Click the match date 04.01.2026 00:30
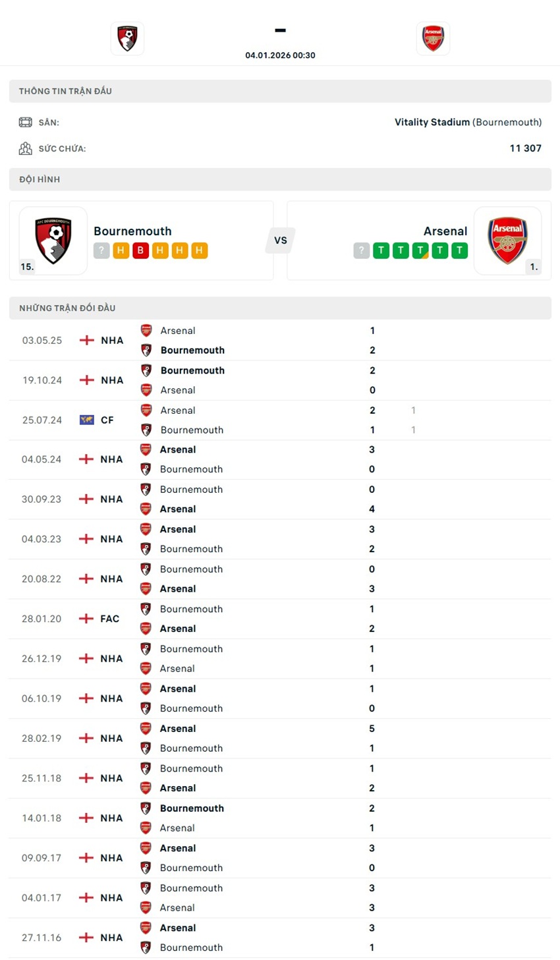Screen dimensions: 560x960 pyautogui.click(x=280, y=55)
